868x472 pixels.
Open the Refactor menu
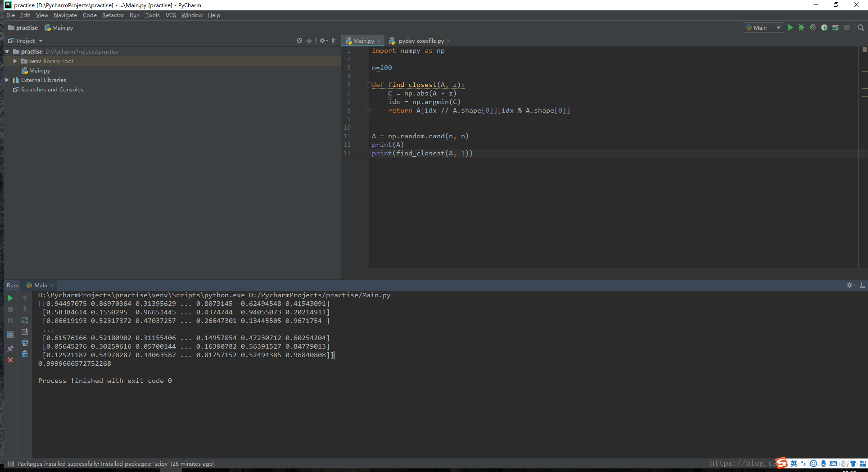click(113, 15)
